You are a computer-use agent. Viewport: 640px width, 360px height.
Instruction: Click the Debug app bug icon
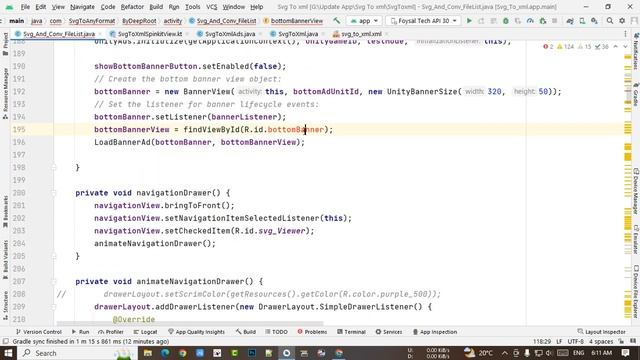505,20
